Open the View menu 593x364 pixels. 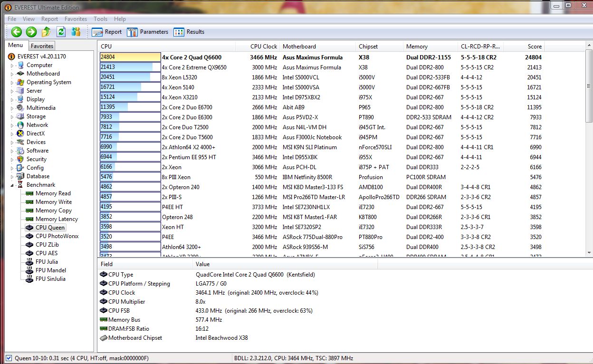[29, 19]
